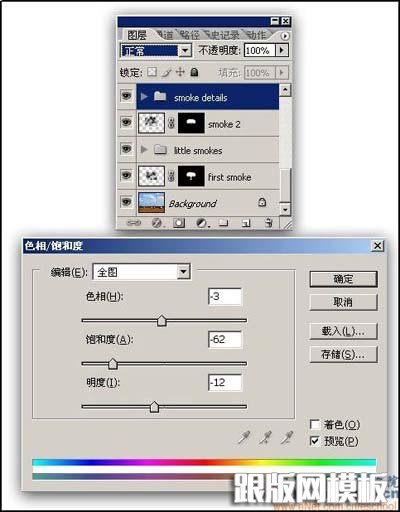Click the 载入 load button
This screenshot has height=512, width=400.
pos(343,331)
